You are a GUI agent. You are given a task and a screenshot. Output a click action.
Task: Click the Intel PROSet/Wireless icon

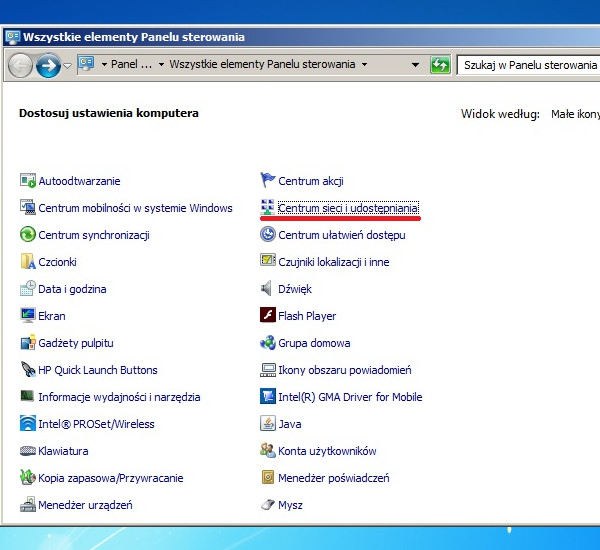[28, 424]
